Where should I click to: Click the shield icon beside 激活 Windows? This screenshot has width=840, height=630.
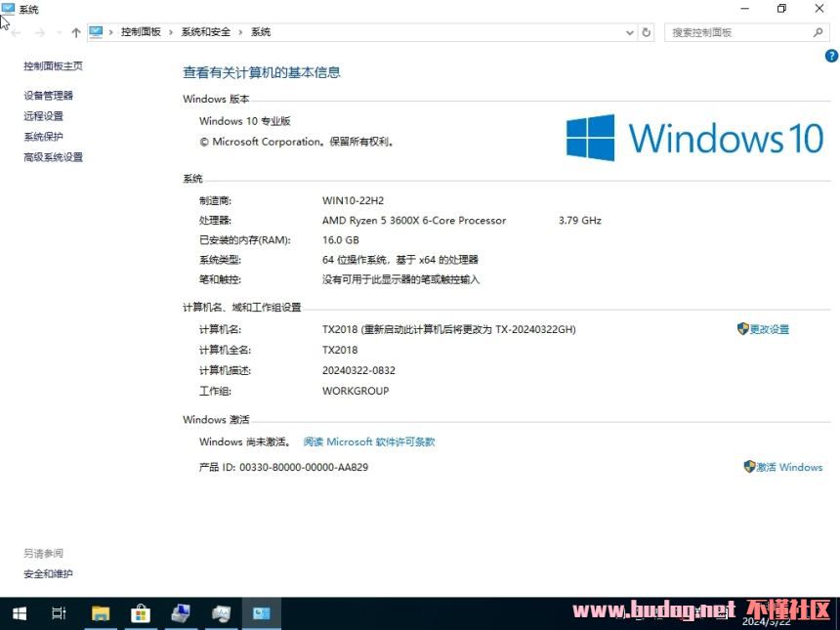pos(749,467)
